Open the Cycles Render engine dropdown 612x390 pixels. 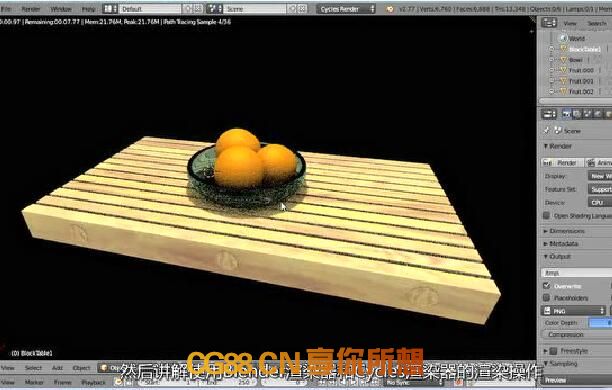click(x=346, y=9)
